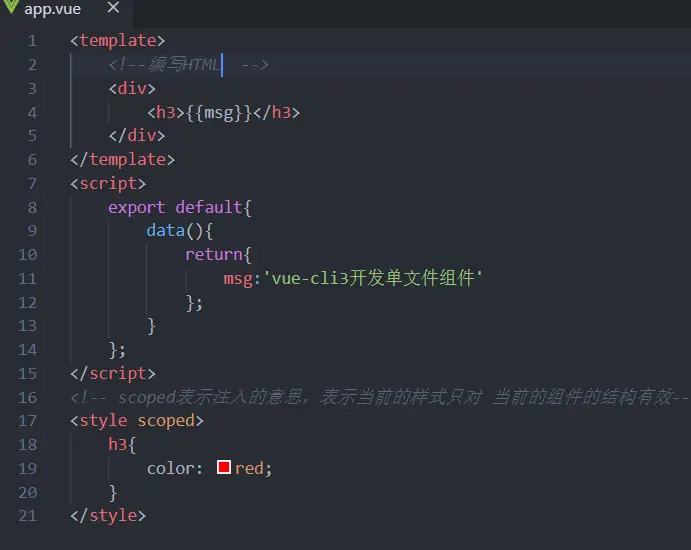The image size is (691, 550).
Task: Click the opening <script> tag
Action: tap(108, 184)
